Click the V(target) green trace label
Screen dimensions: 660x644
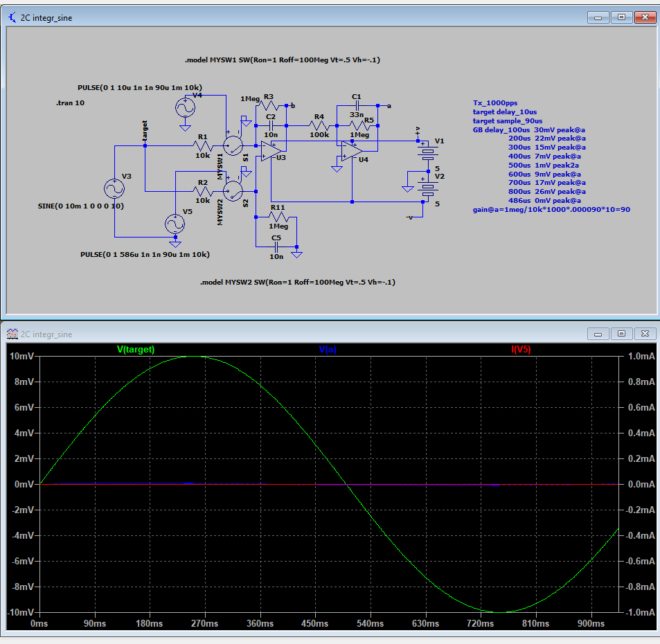click(136, 350)
